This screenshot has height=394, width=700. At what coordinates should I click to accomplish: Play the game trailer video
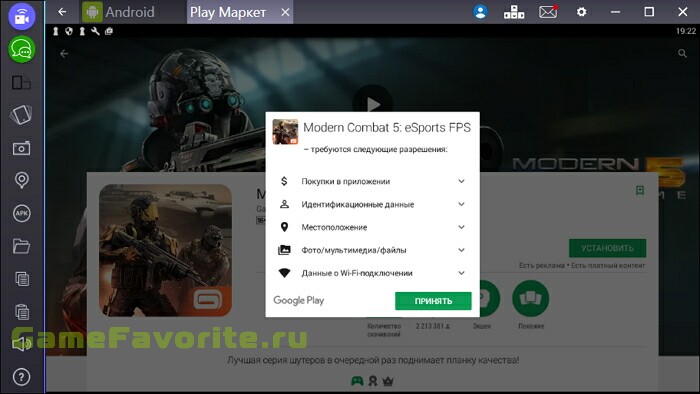pos(373,105)
